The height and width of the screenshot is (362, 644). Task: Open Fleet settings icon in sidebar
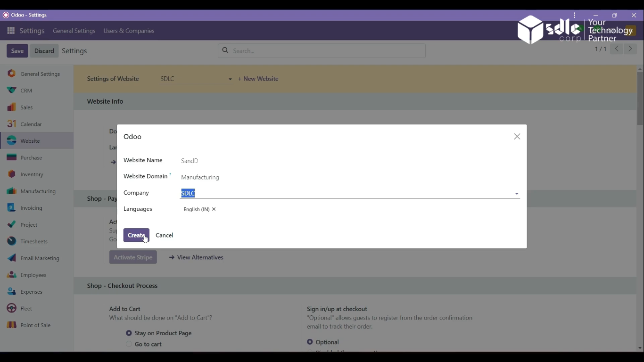(11, 308)
